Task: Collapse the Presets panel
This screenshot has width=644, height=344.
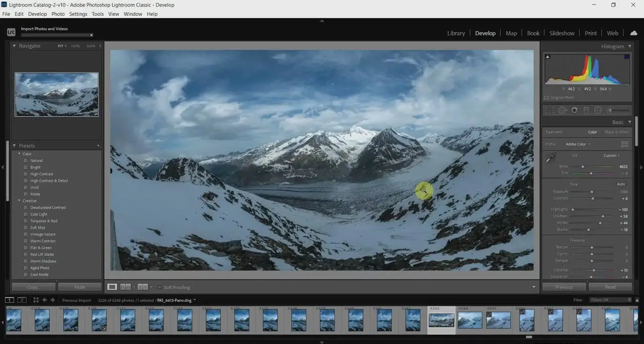Action: click(15, 146)
